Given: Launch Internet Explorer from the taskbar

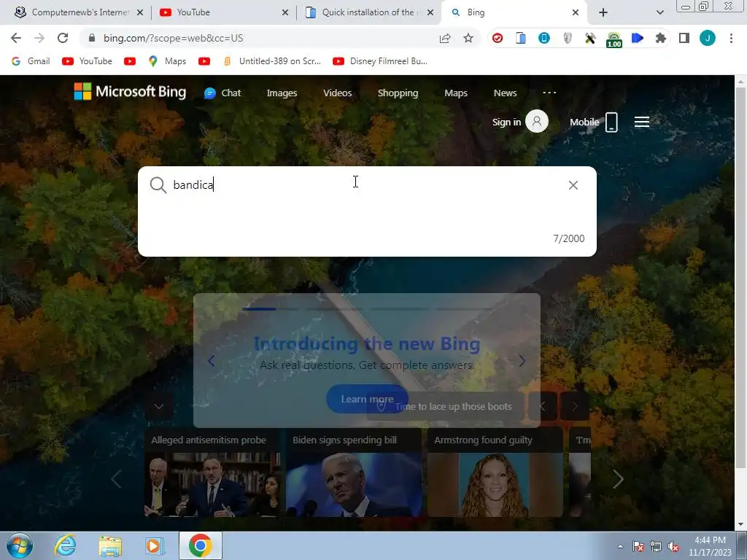Looking at the screenshot, I should click(65, 545).
